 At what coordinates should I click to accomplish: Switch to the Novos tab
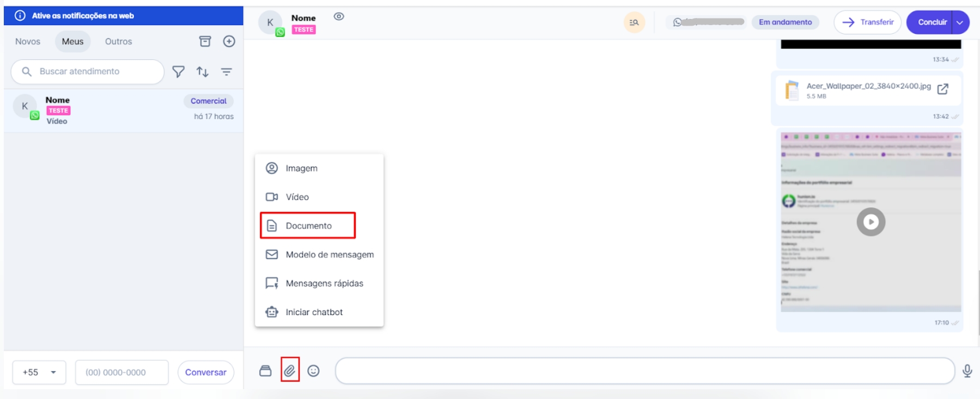pos(28,41)
